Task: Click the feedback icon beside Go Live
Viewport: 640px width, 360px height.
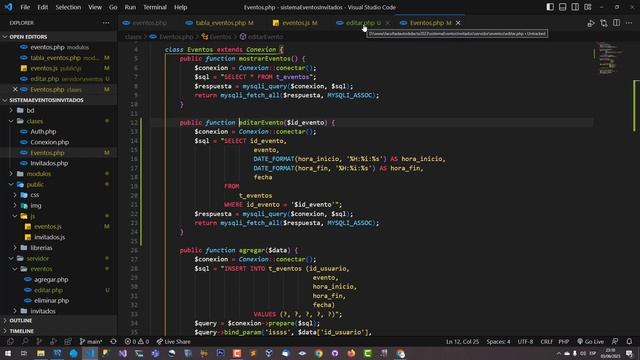Action: click(615, 342)
